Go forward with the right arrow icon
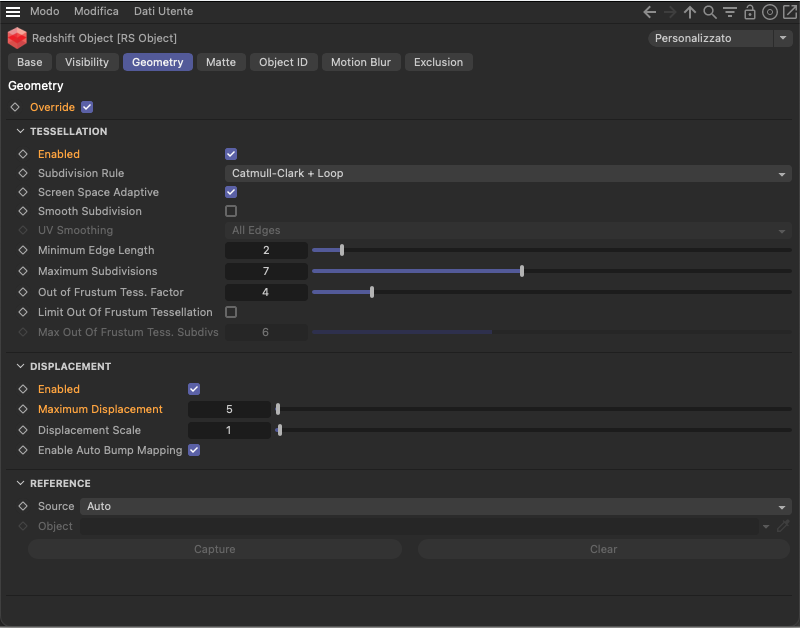The width and height of the screenshot is (800, 628). (670, 12)
